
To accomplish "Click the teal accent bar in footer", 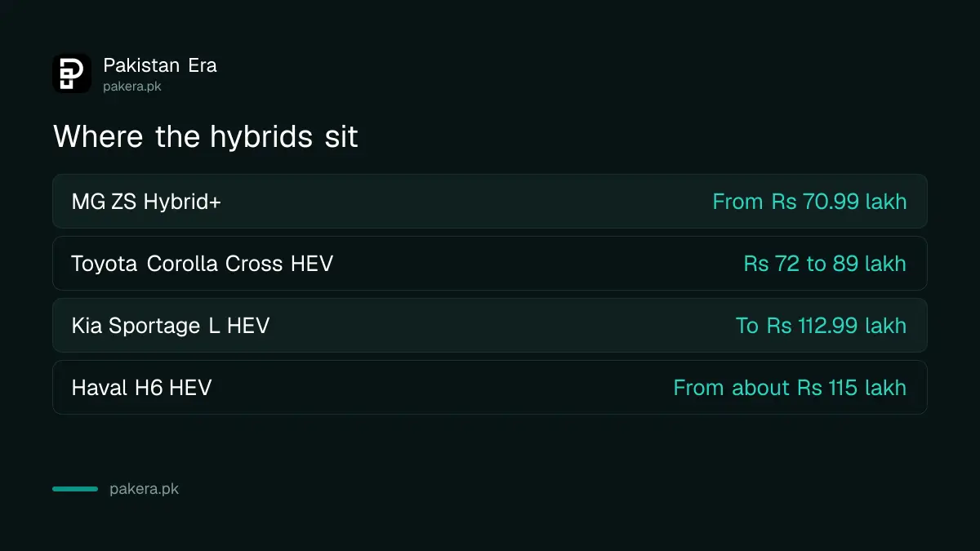I will [x=75, y=489].
